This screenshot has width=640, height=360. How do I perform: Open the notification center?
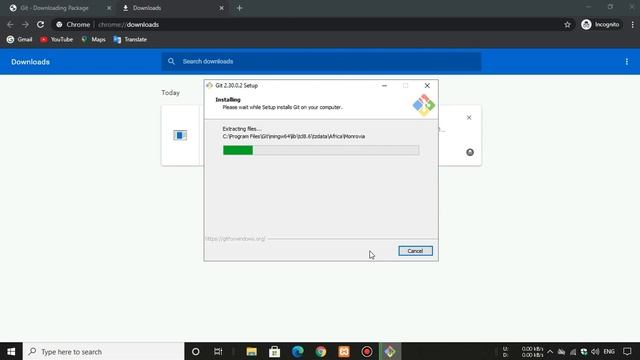(627, 352)
